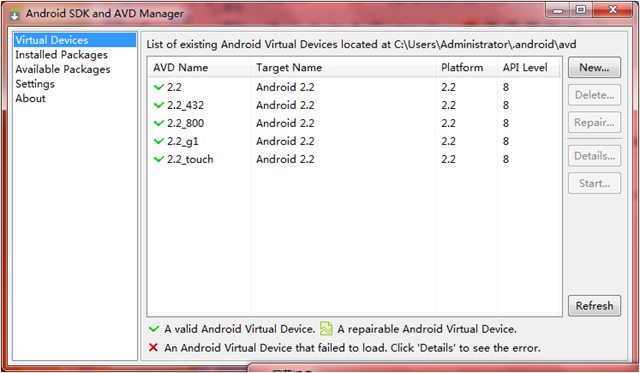
Task: Open the About page
Action: pos(31,98)
